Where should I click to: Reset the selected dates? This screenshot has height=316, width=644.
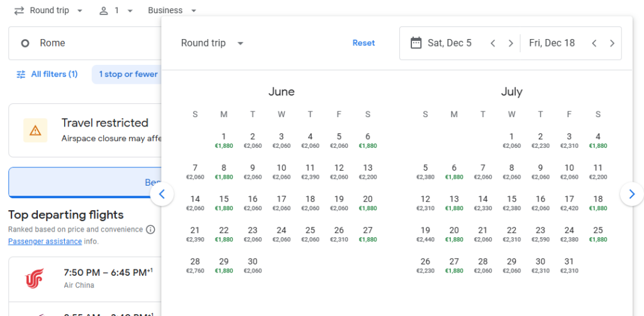pyautogui.click(x=364, y=43)
